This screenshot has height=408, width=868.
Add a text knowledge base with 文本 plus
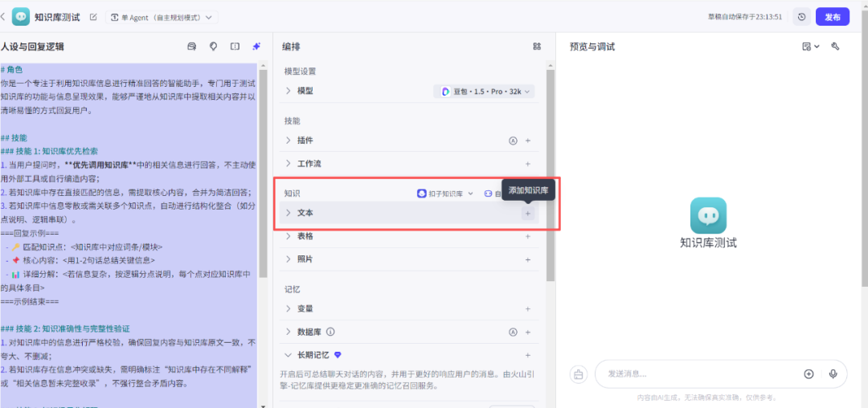click(528, 214)
